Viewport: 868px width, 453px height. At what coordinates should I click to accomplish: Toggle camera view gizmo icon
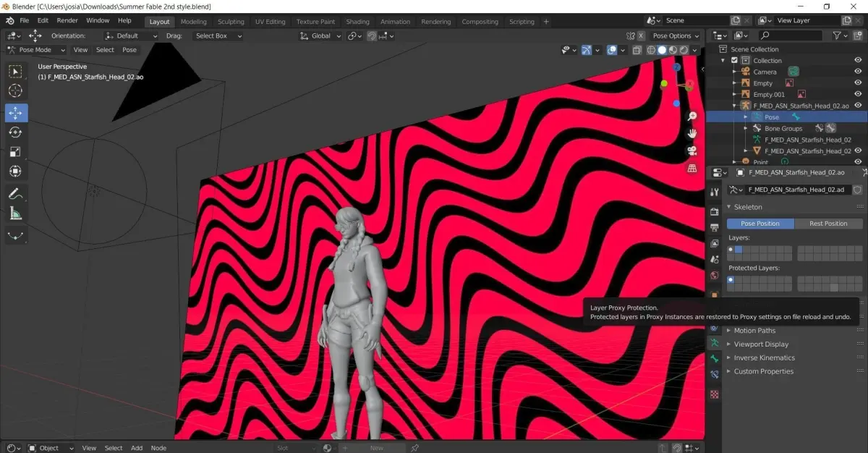tap(692, 151)
